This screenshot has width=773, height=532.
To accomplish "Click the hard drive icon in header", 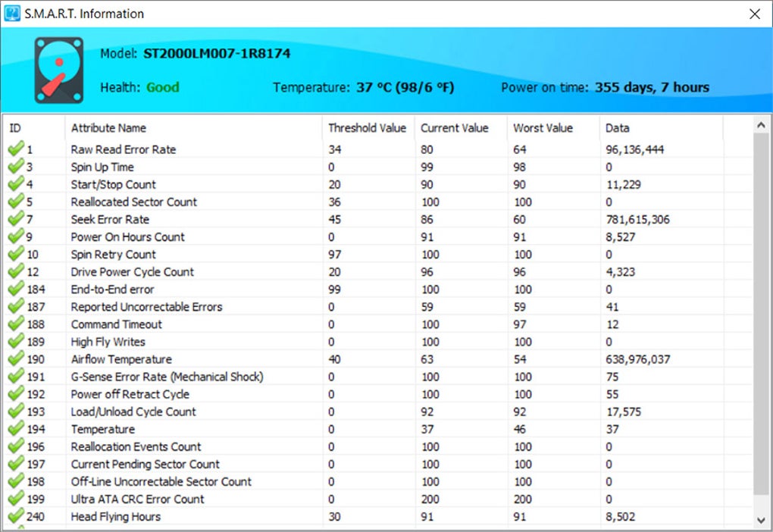I will click(x=58, y=70).
